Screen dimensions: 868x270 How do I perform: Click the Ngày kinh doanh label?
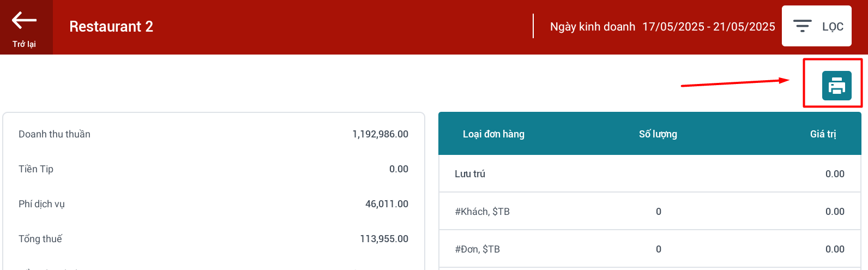click(x=592, y=27)
